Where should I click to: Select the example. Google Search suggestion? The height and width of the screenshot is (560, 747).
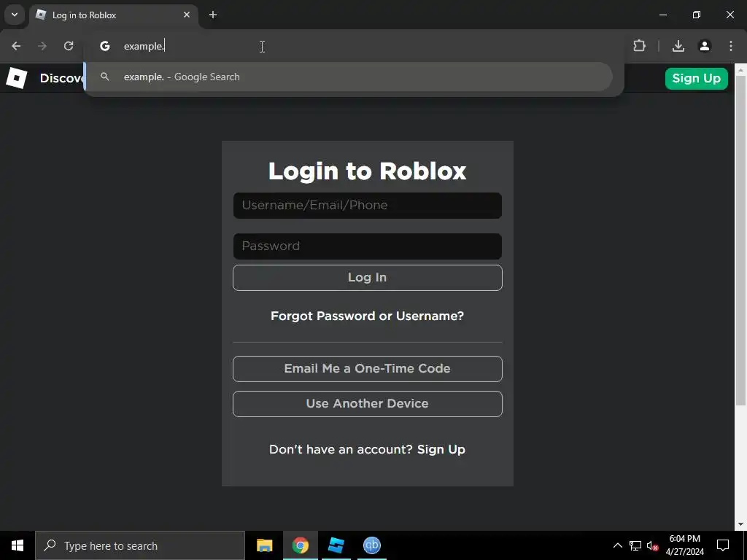tap(349, 77)
